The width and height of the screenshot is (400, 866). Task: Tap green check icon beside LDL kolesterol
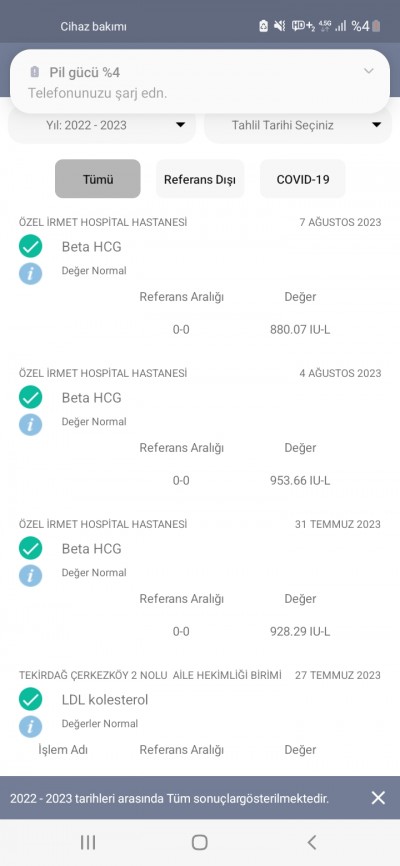click(30, 699)
